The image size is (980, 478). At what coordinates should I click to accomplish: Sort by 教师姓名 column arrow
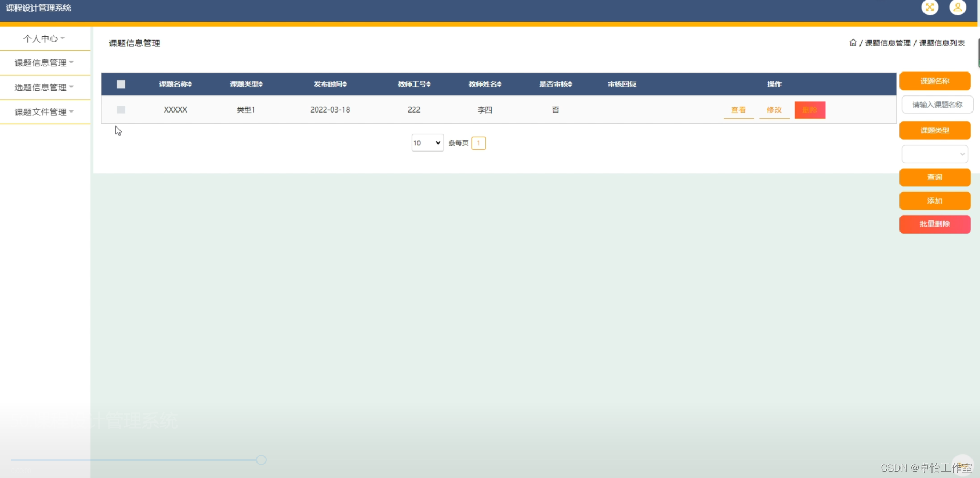click(499, 84)
